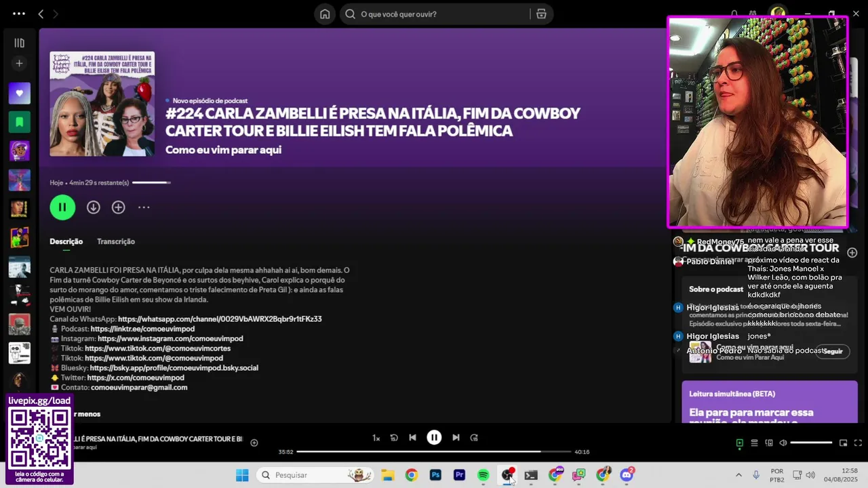Change playback speed 1x
868x488 pixels.
pyautogui.click(x=376, y=438)
